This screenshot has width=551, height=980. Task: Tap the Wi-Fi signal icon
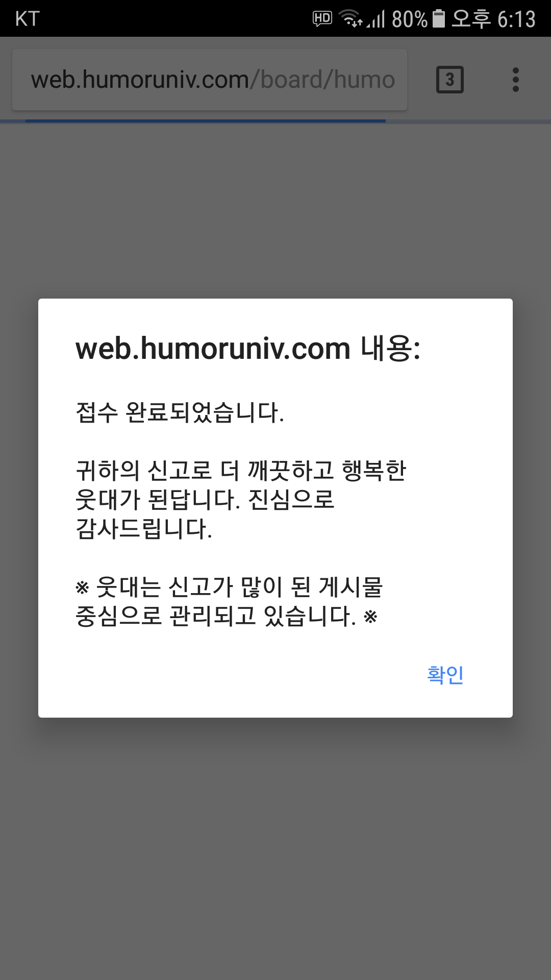click(x=350, y=19)
